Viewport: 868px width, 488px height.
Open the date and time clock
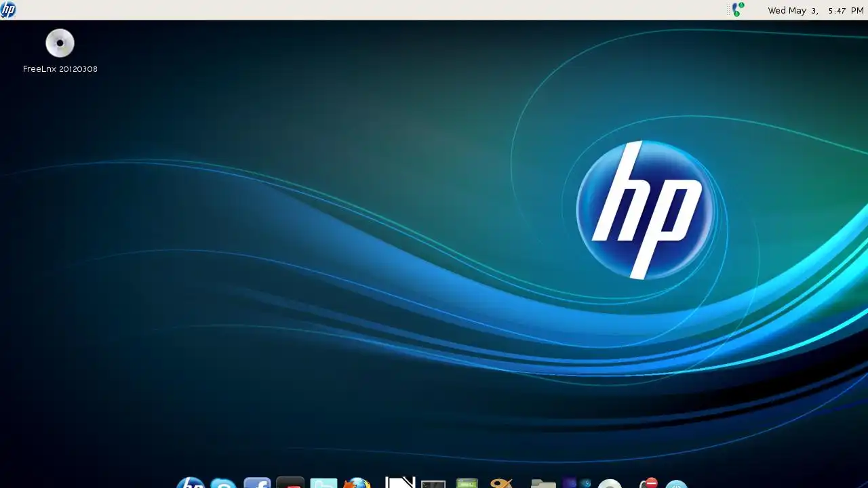(815, 10)
